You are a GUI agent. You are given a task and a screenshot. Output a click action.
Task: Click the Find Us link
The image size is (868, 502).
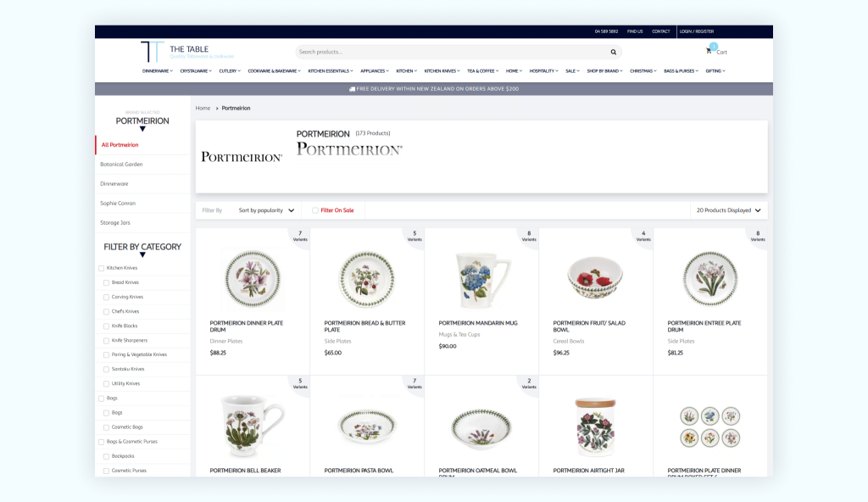[x=635, y=31]
